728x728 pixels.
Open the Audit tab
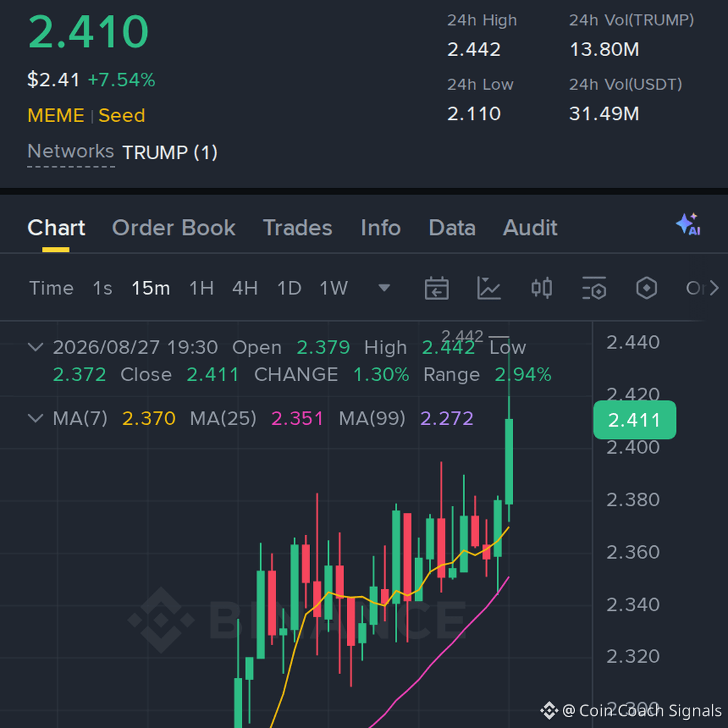[x=530, y=228]
